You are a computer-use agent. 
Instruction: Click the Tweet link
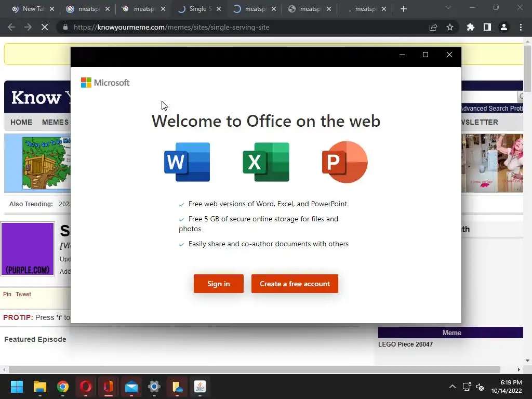(23, 294)
